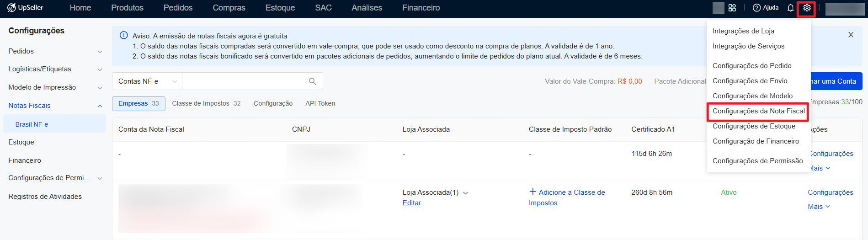The height and width of the screenshot is (240, 868).
Task: Open the Contas NF-e dropdown
Action: tap(147, 81)
